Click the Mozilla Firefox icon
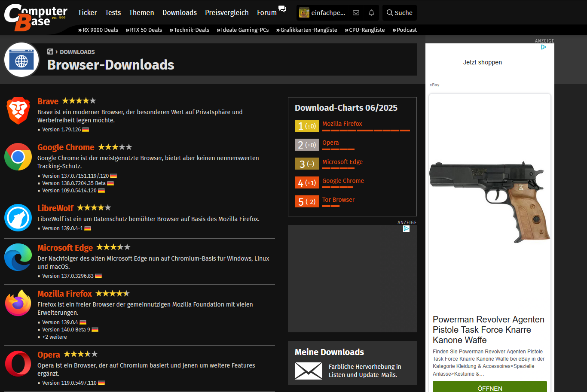Screen dimensions: 587x392 [x=18, y=303]
